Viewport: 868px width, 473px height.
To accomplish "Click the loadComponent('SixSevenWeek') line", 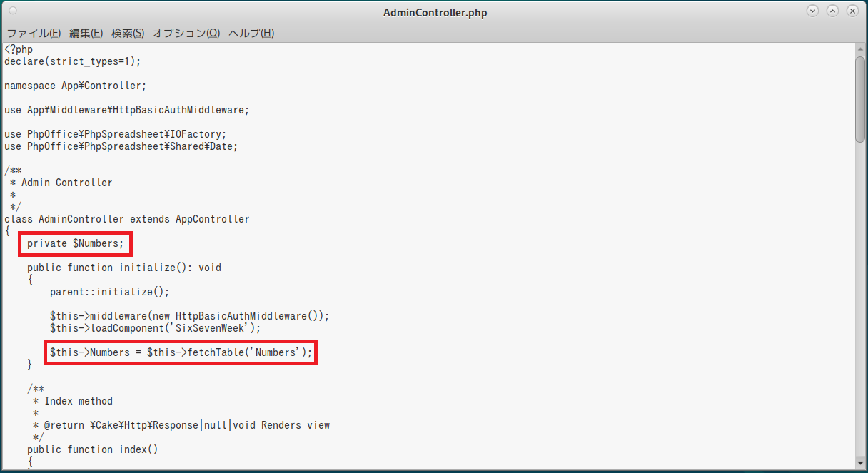I will [155, 328].
